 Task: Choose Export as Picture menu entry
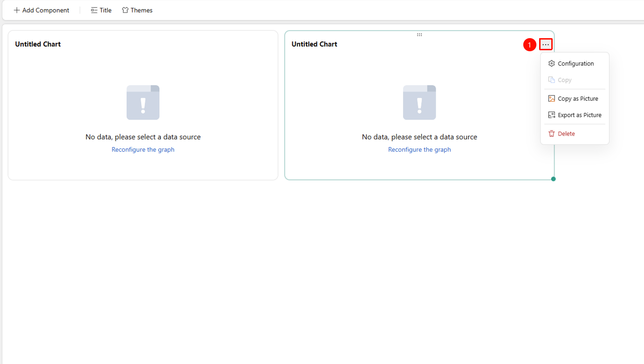(x=575, y=115)
